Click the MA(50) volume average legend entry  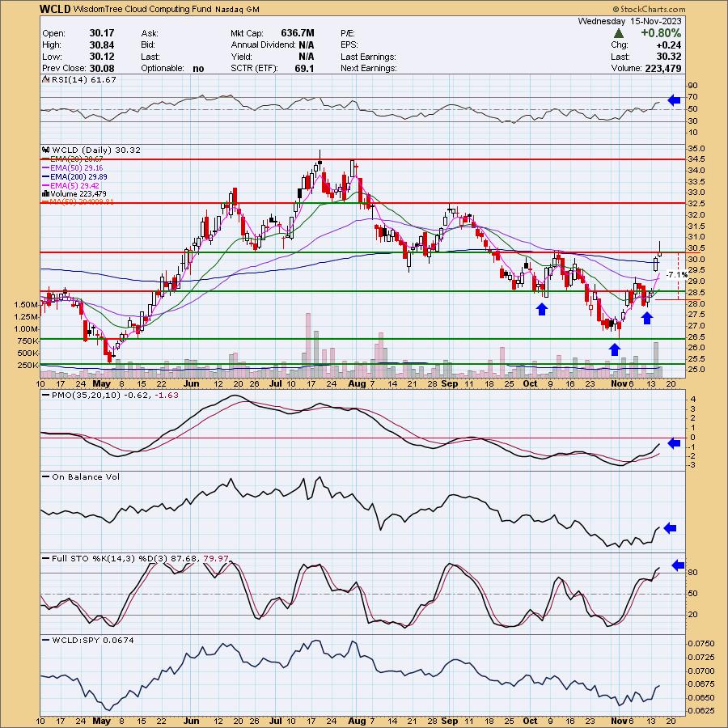(x=82, y=202)
